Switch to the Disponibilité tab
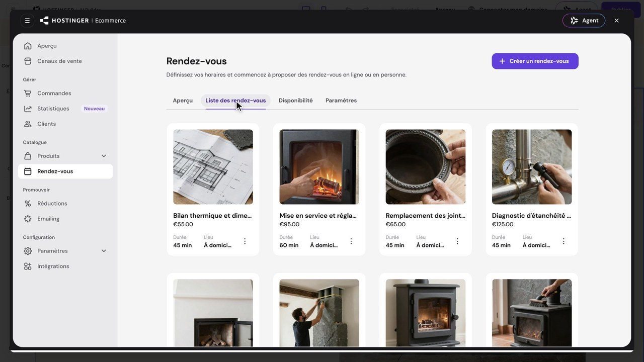Screen dimensions: 644x362 296,101
